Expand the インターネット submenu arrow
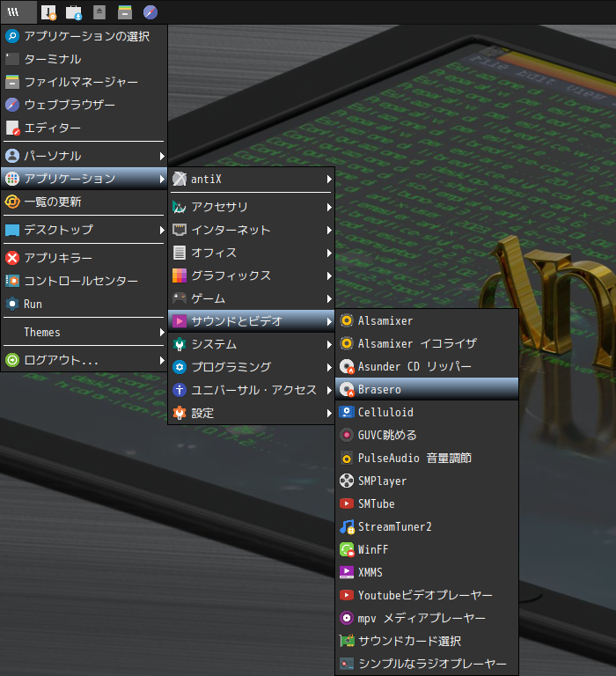 click(x=329, y=230)
